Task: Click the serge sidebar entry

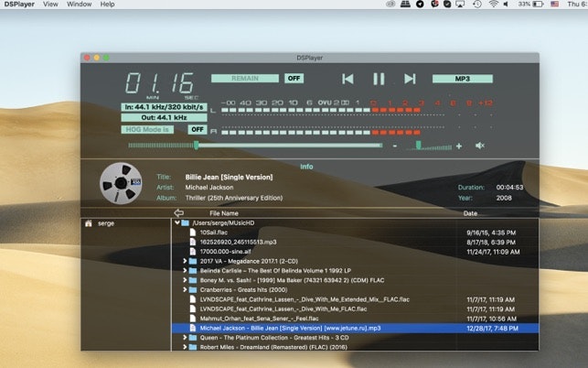Action: (x=106, y=223)
